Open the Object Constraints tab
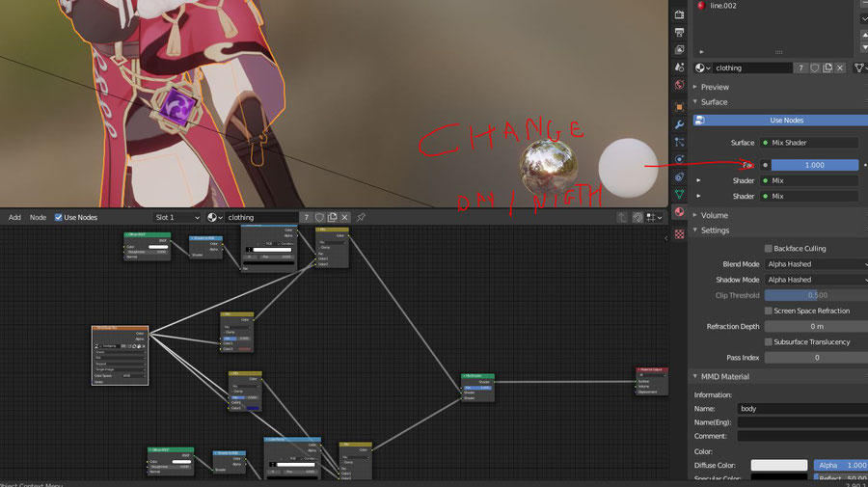 coord(679,177)
